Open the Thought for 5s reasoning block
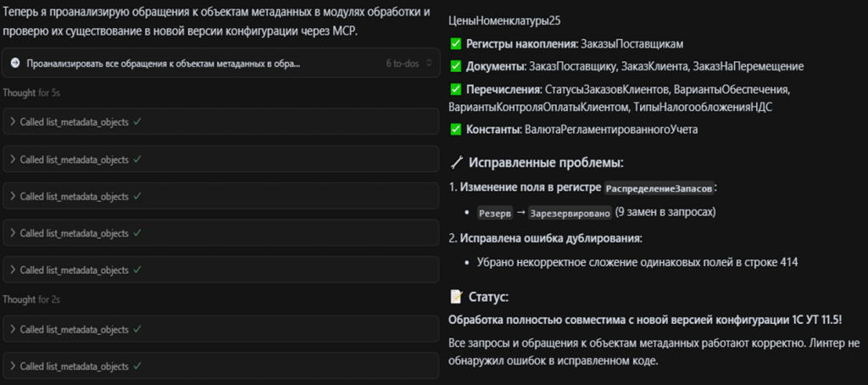Screen dimensions: 868x385 coord(31,92)
